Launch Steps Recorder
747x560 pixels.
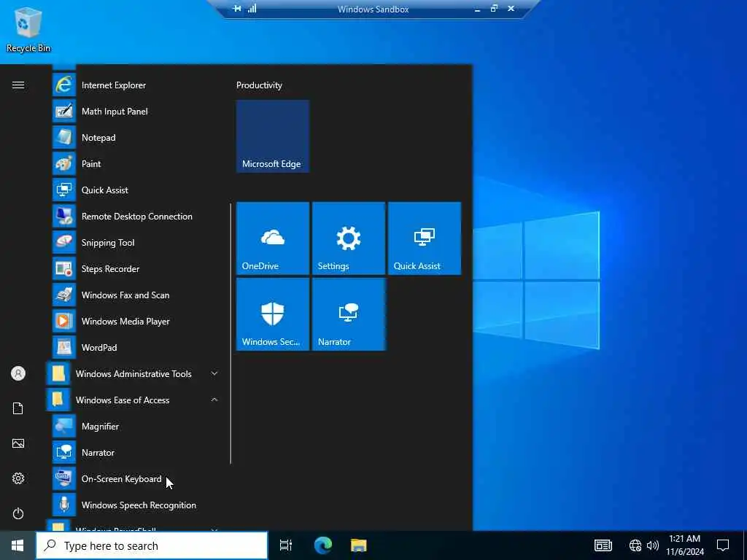(x=136, y=269)
